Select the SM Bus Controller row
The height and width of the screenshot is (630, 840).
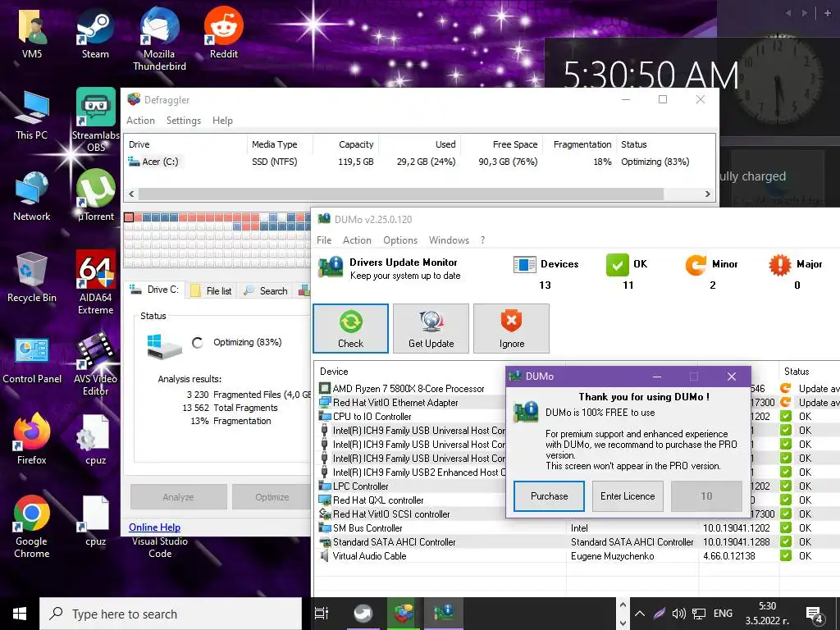(578, 527)
